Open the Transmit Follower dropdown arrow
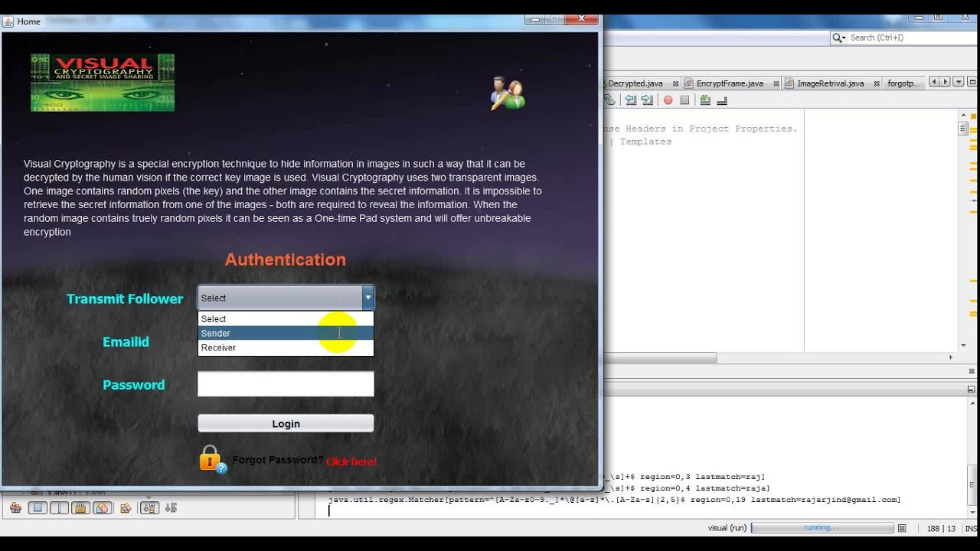The height and width of the screenshot is (551, 980). click(367, 298)
